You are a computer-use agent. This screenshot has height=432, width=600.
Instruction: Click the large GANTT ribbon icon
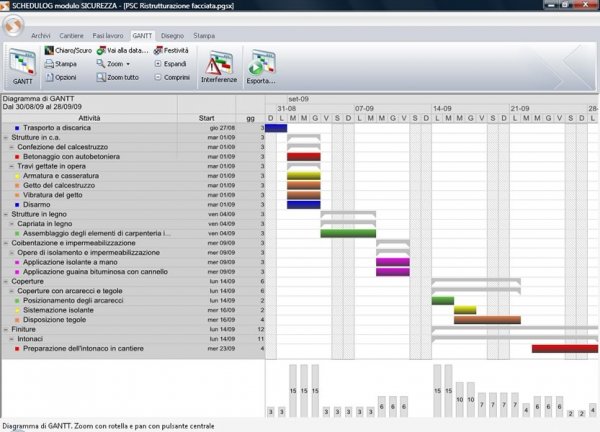point(22,67)
